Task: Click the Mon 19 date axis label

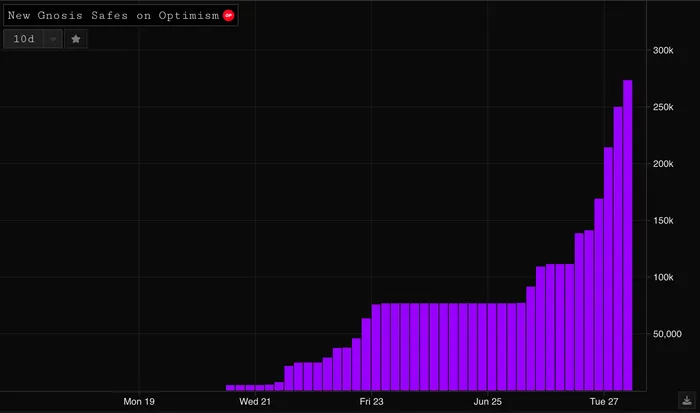Action: [139, 401]
